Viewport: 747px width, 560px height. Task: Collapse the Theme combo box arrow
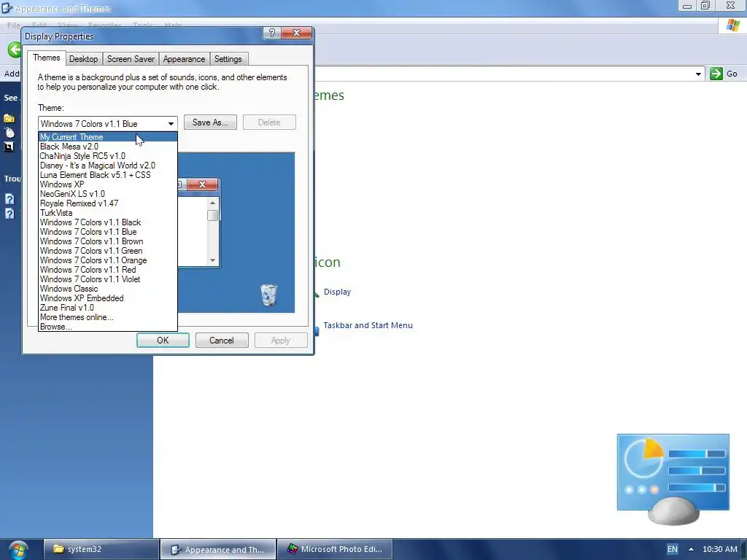click(171, 124)
